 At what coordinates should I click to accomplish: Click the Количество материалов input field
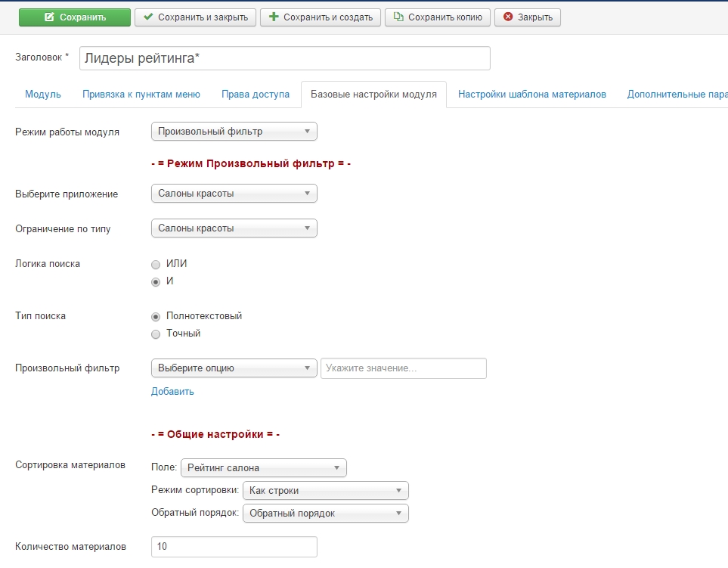[234, 547]
